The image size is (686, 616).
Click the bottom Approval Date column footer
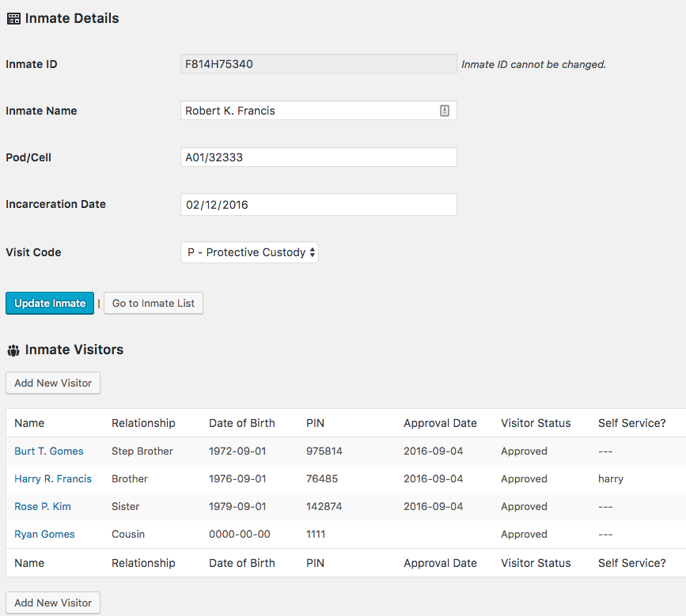pos(440,563)
